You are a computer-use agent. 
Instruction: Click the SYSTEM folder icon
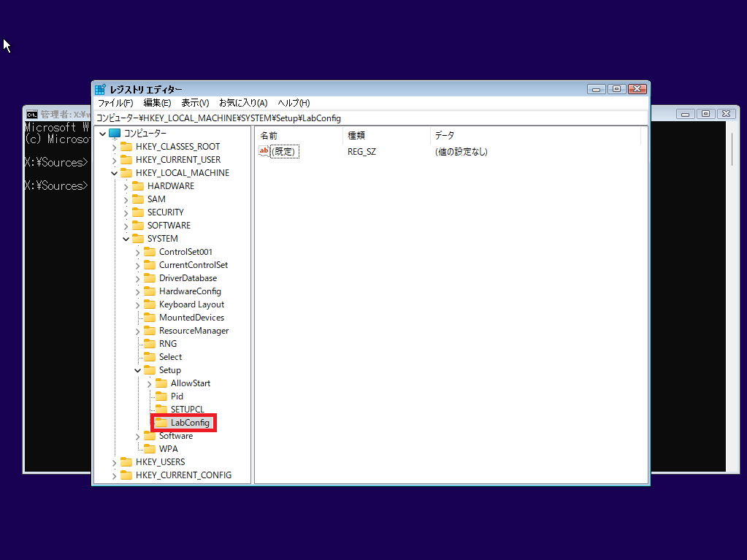tap(138, 238)
